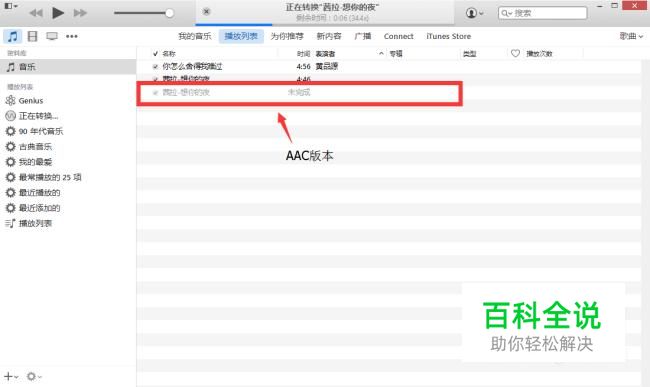The height and width of the screenshot is (387, 650).
Task: Click the heart love column header
Action: point(515,53)
